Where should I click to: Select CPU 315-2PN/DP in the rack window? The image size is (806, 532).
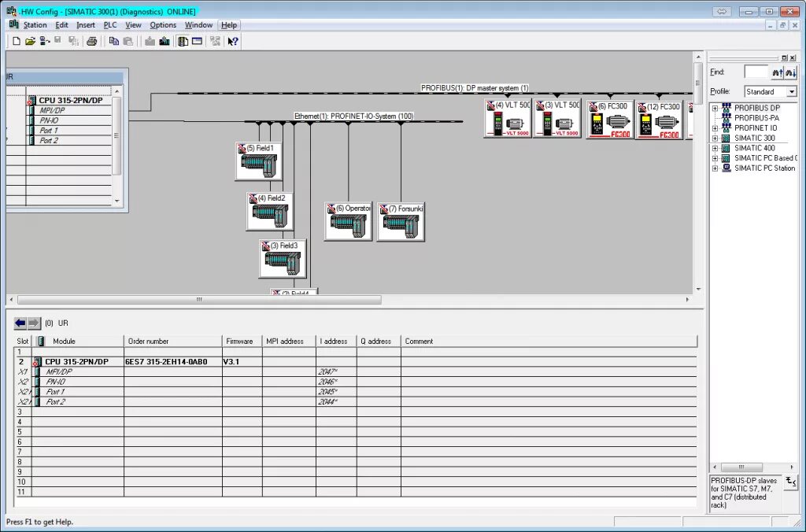pyautogui.click(x=70, y=100)
